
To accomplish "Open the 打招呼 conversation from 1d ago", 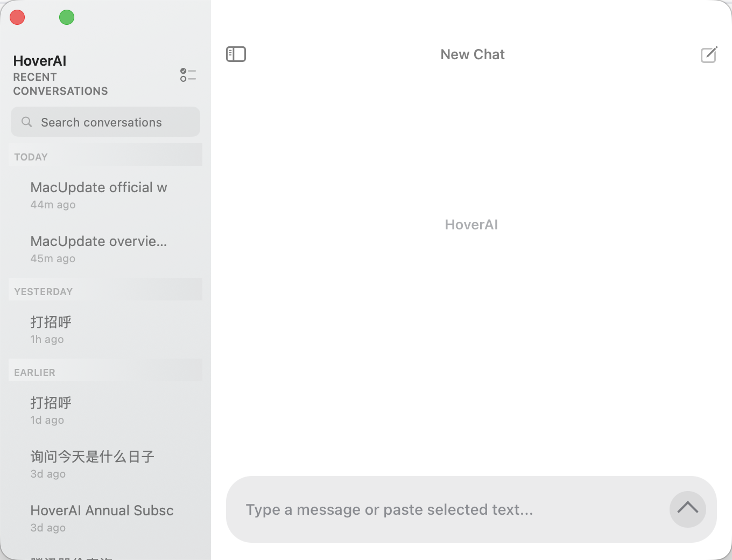I will point(105,410).
